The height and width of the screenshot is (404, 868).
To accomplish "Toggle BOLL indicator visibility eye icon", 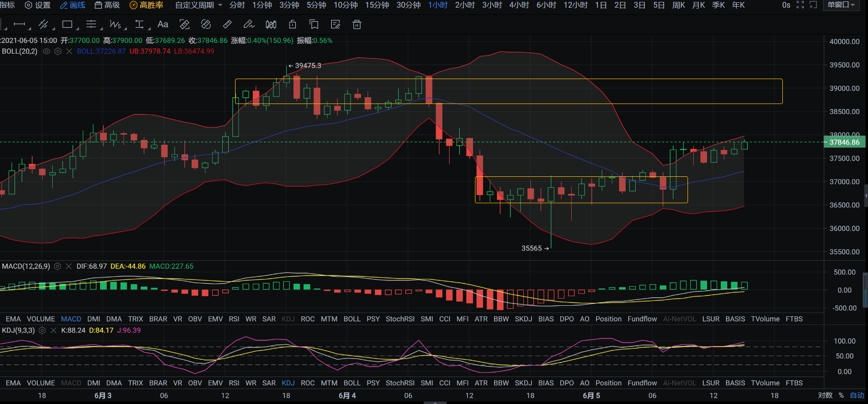I will (46, 51).
